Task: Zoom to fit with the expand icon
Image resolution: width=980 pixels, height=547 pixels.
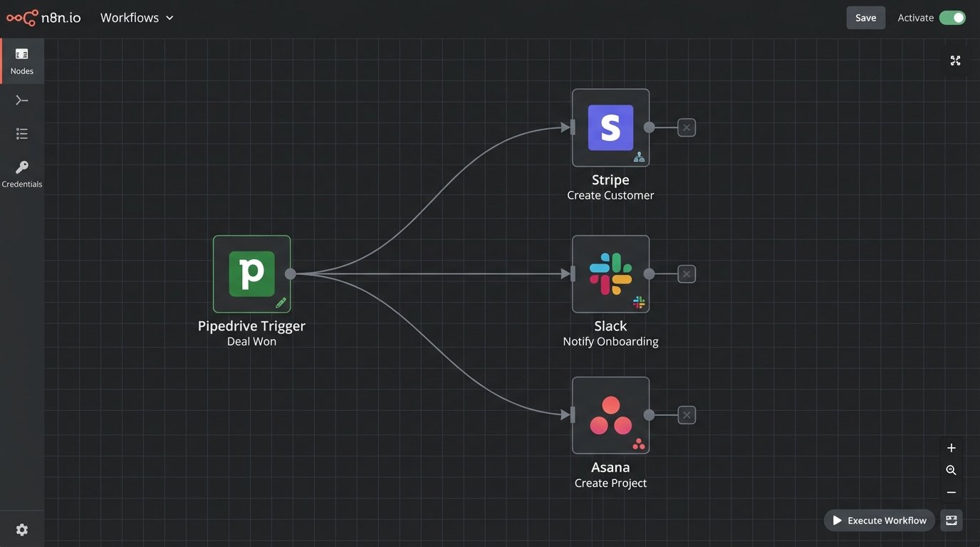Action: click(x=955, y=60)
